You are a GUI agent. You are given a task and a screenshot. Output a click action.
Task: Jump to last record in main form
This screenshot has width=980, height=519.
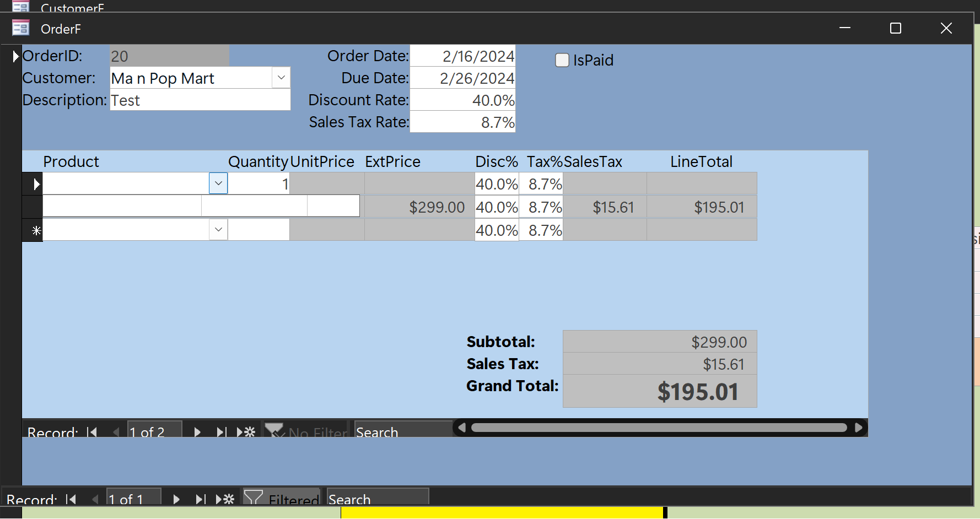pyautogui.click(x=201, y=499)
